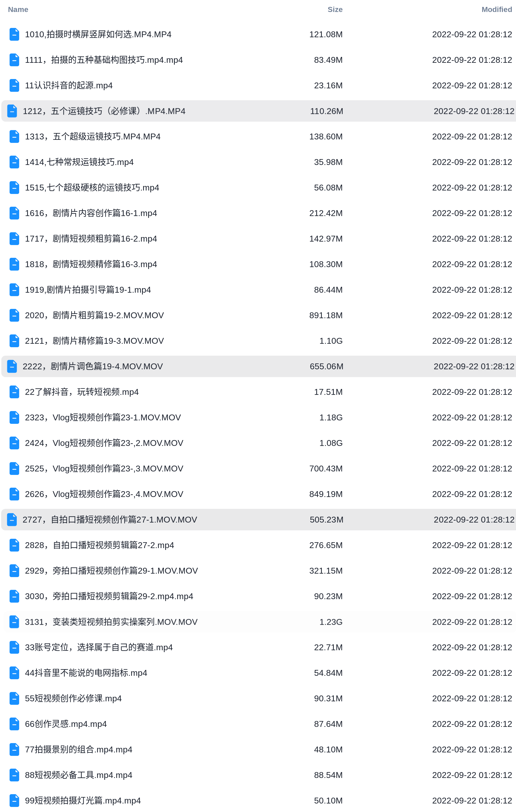Open file 3030，旁拍口播短视频剪辑篇29-2.mp4.mp4
The image size is (516, 812).
(109, 596)
